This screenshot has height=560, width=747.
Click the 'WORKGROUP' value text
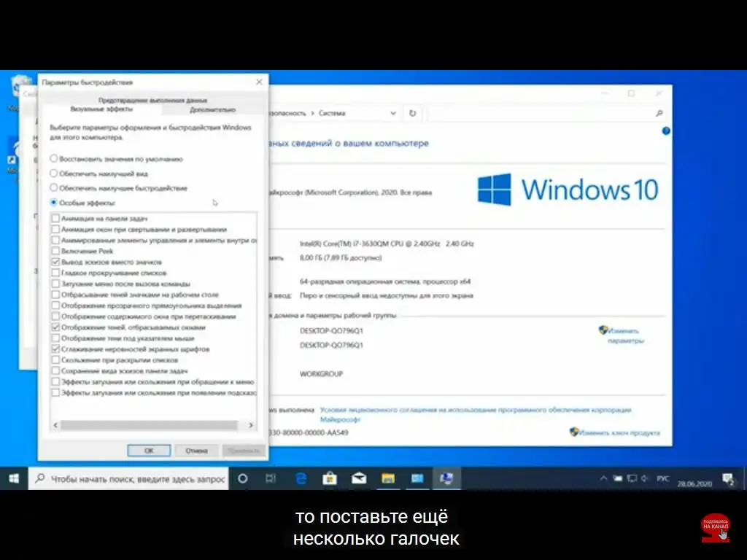click(322, 374)
